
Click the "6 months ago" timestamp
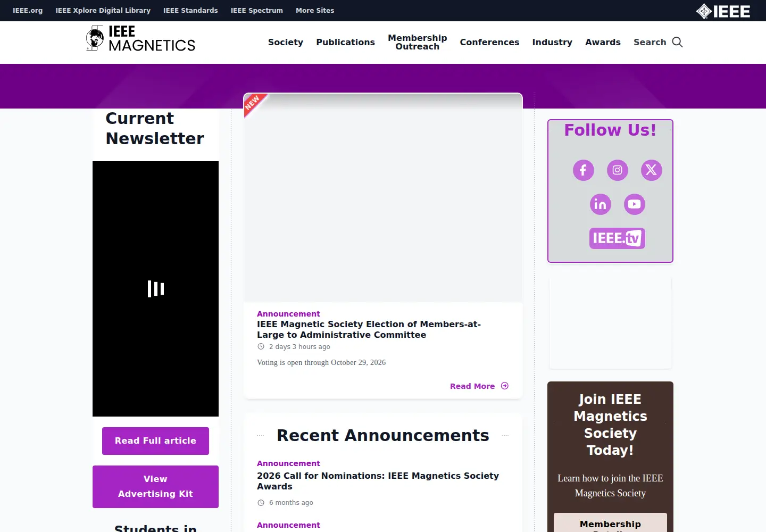coord(291,502)
